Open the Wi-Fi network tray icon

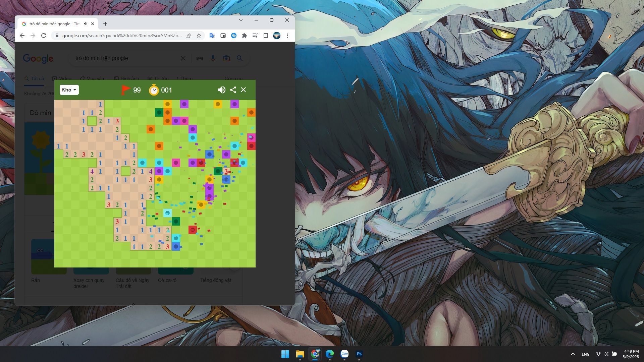[598, 354]
